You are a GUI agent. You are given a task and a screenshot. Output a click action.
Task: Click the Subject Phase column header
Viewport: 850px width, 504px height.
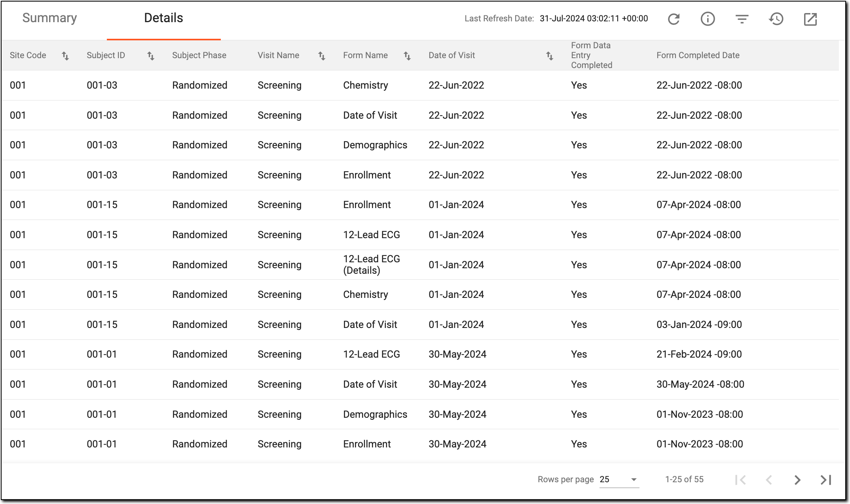(x=199, y=55)
